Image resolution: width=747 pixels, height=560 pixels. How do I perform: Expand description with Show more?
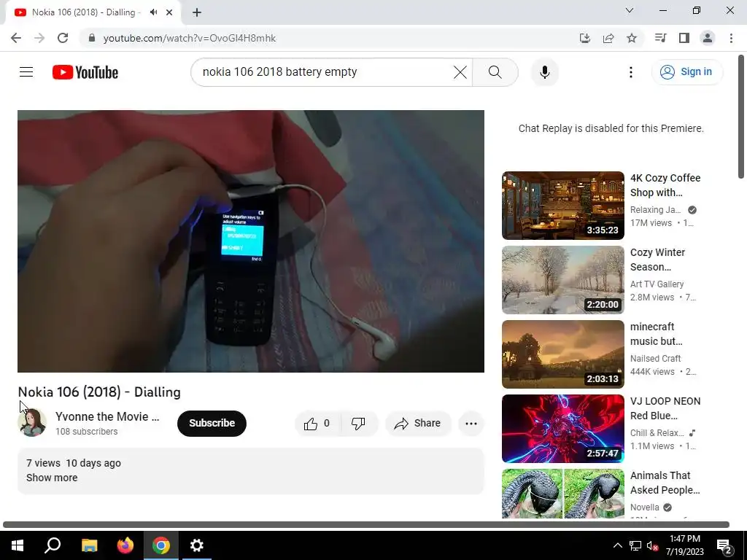tap(52, 478)
